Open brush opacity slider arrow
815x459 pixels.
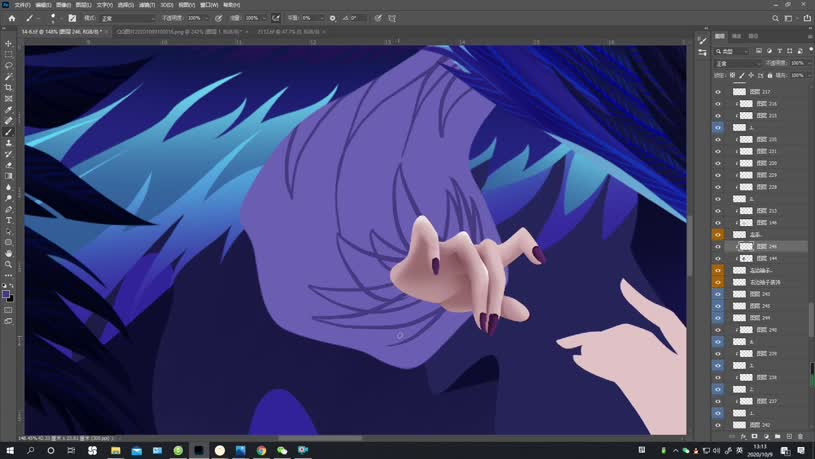(206, 18)
